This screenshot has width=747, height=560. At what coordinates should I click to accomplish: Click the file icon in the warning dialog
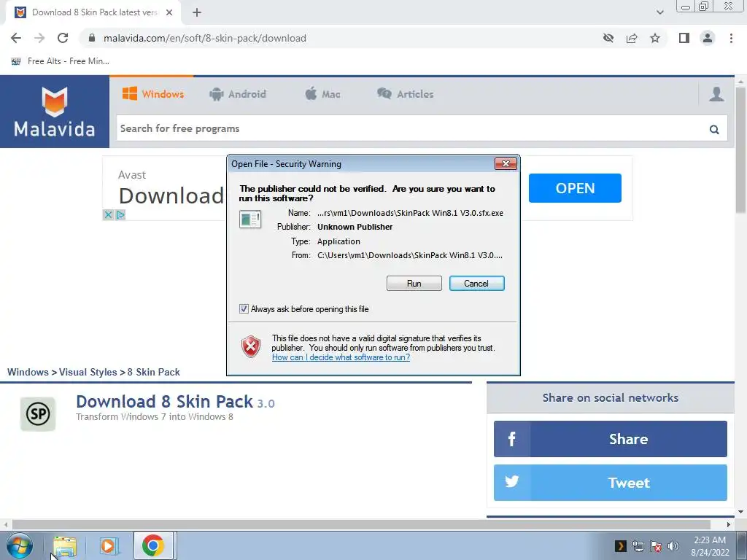coord(250,219)
